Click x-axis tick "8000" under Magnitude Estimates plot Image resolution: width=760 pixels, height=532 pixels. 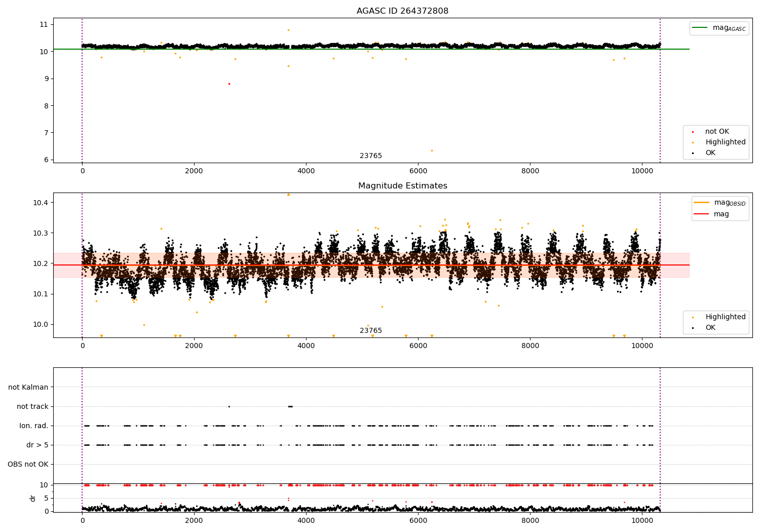click(530, 346)
